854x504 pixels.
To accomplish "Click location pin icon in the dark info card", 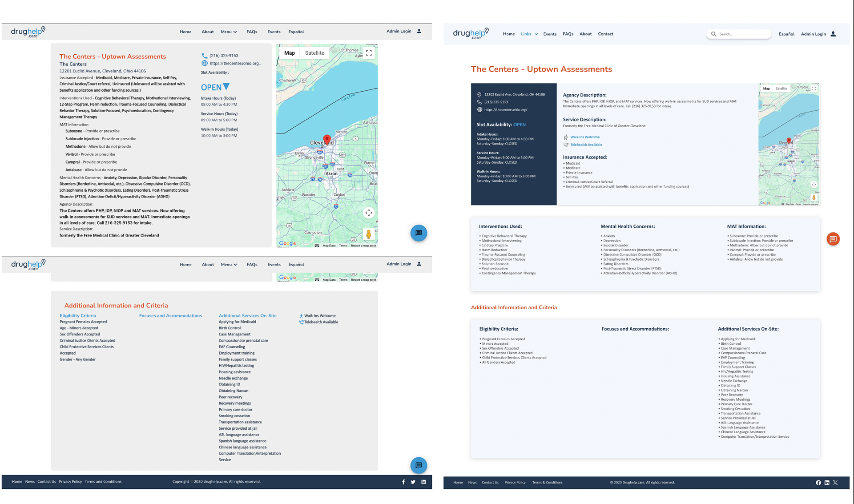I will click(x=479, y=94).
